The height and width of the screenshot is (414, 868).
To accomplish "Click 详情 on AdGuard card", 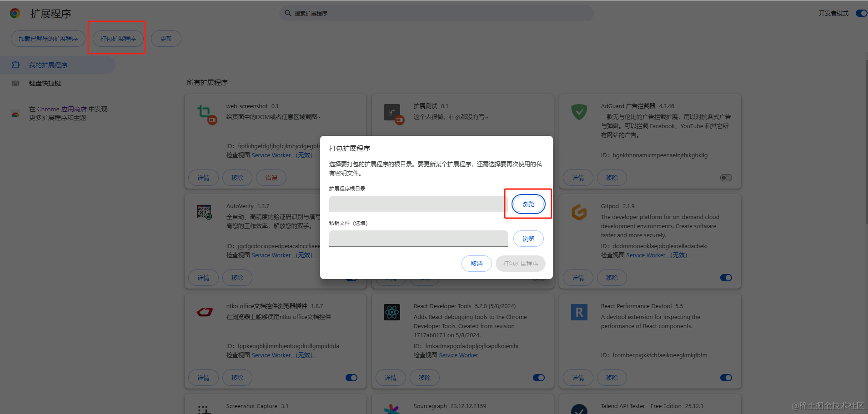I will [x=578, y=178].
